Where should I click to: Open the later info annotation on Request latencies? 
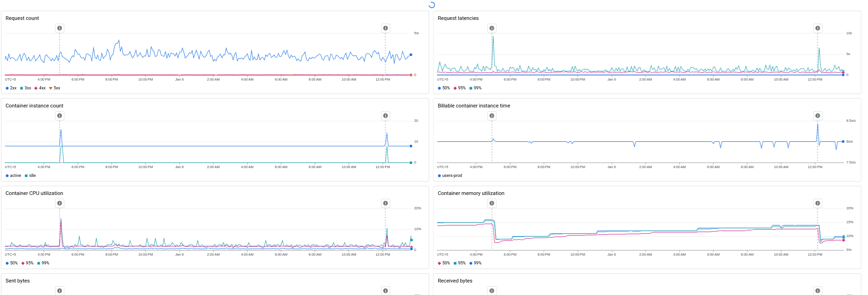click(818, 28)
